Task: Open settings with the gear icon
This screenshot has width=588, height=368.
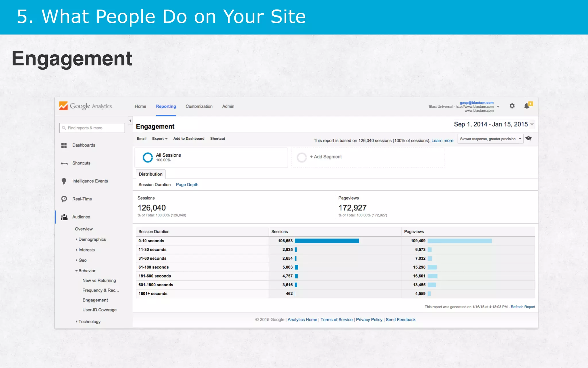Action: (x=512, y=106)
